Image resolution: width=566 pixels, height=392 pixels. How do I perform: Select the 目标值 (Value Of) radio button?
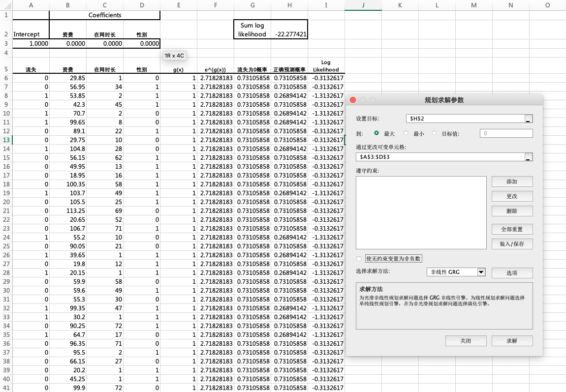point(434,133)
